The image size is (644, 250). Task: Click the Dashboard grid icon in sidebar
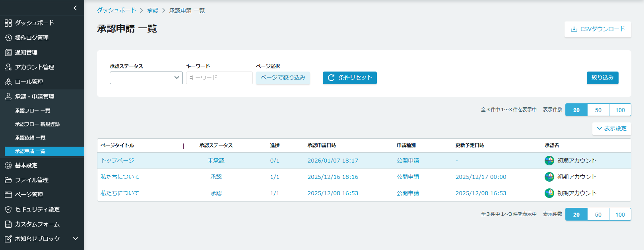[8, 23]
